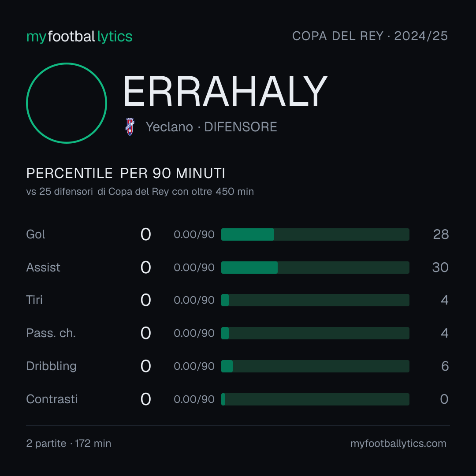Select the Assist percentile bar
The height and width of the screenshot is (476, 476).
click(315, 268)
